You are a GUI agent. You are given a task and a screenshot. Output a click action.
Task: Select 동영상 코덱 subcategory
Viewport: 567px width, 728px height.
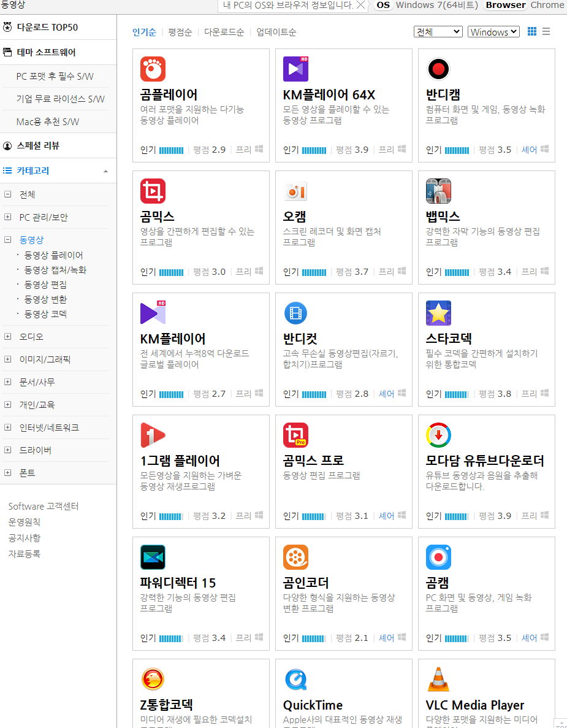pos(45,314)
